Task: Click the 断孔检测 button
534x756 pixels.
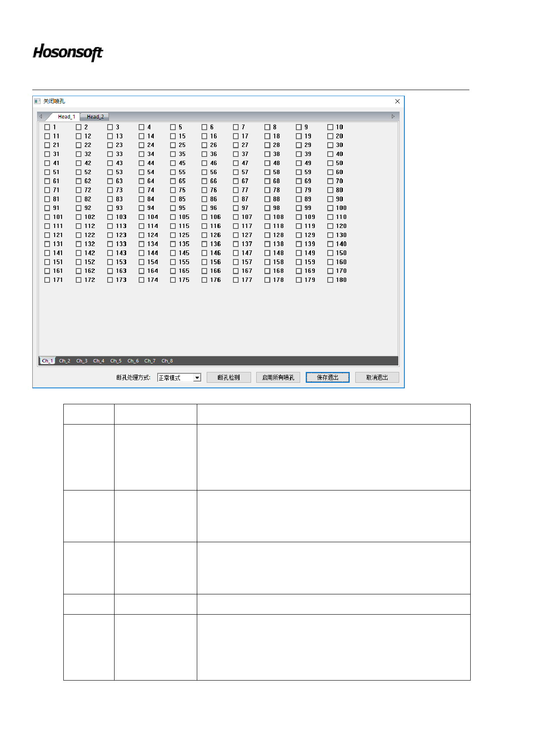Action: point(229,378)
